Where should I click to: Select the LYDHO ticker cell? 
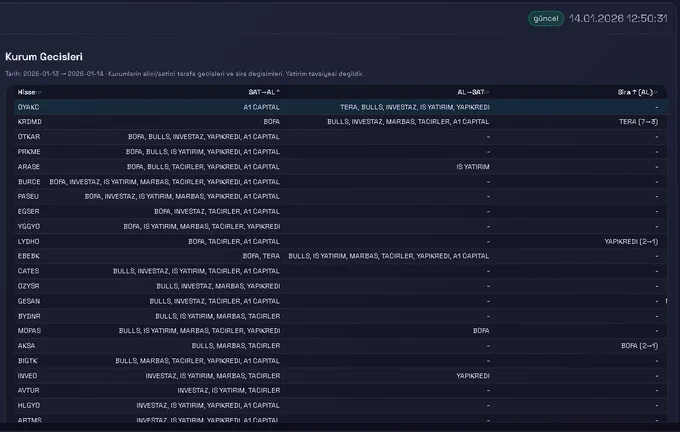(x=28, y=242)
